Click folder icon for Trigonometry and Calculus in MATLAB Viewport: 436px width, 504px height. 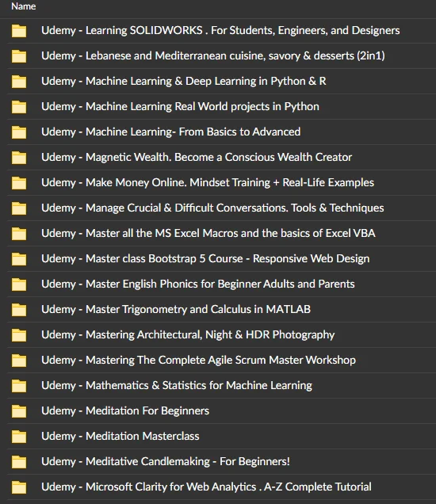(x=19, y=310)
